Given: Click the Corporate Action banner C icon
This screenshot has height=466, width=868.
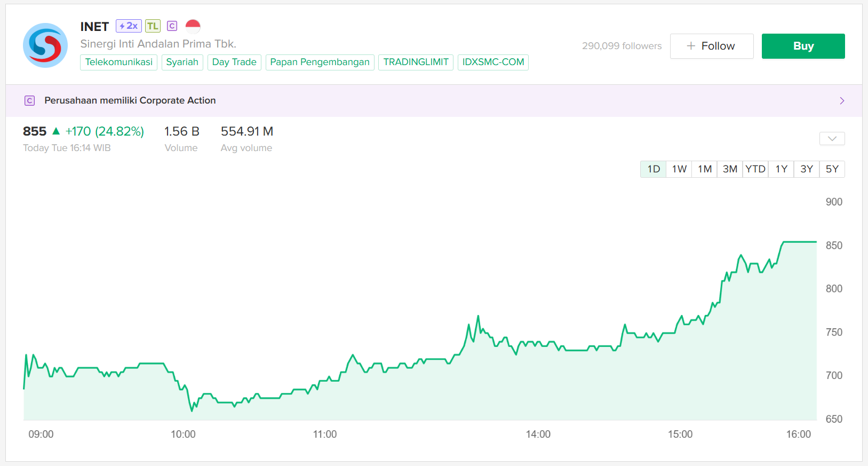Looking at the screenshot, I should 30,100.
